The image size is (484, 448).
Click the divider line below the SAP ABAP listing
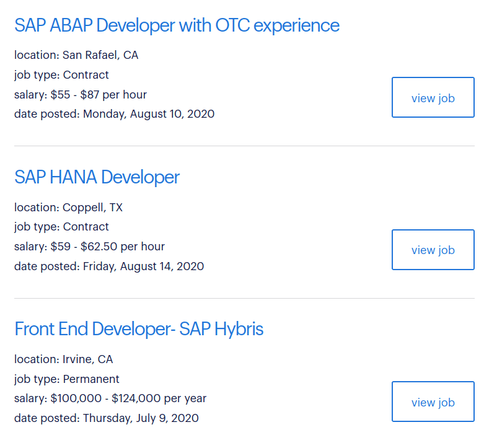pyautogui.click(x=244, y=146)
